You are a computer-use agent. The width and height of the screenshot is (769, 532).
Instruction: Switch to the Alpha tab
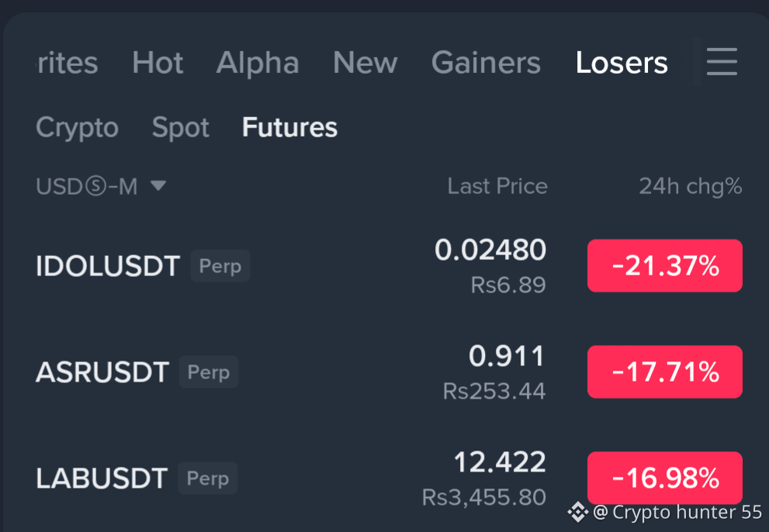258,62
